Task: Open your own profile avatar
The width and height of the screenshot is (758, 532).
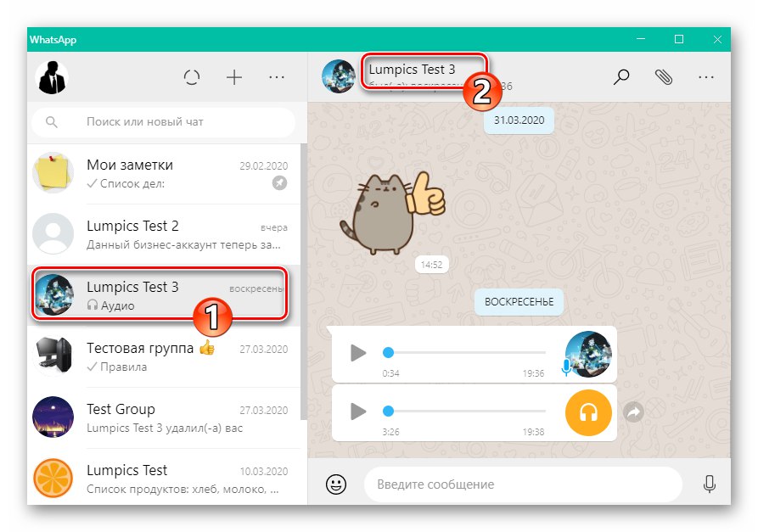Action: (x=52, y=77)
